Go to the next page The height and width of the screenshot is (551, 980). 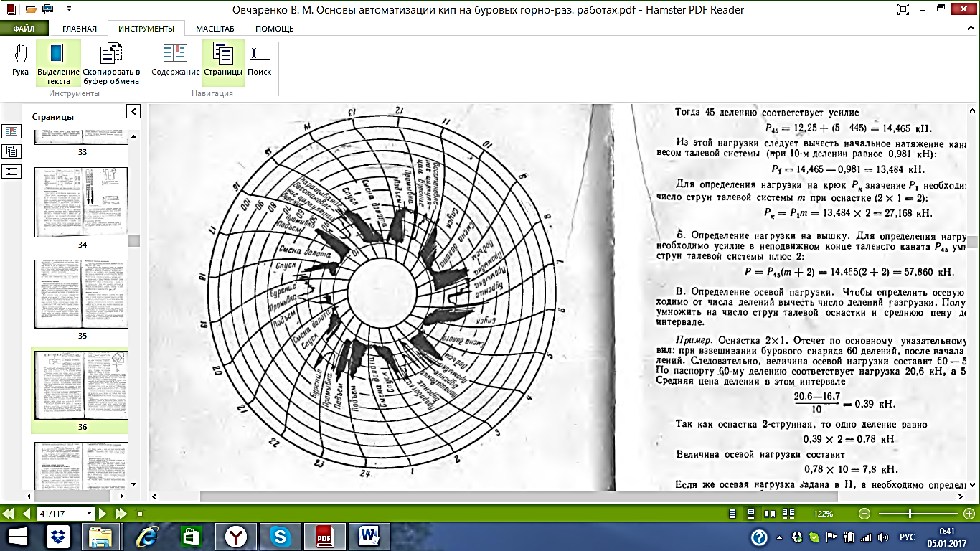click(x=103, y=514)
